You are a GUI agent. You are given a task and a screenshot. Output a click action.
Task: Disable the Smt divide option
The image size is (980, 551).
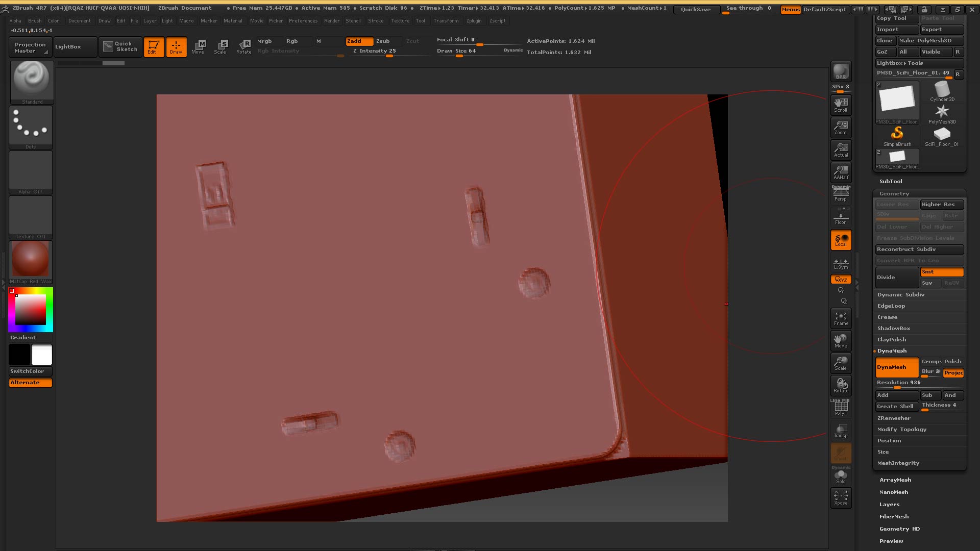(941, 272)
